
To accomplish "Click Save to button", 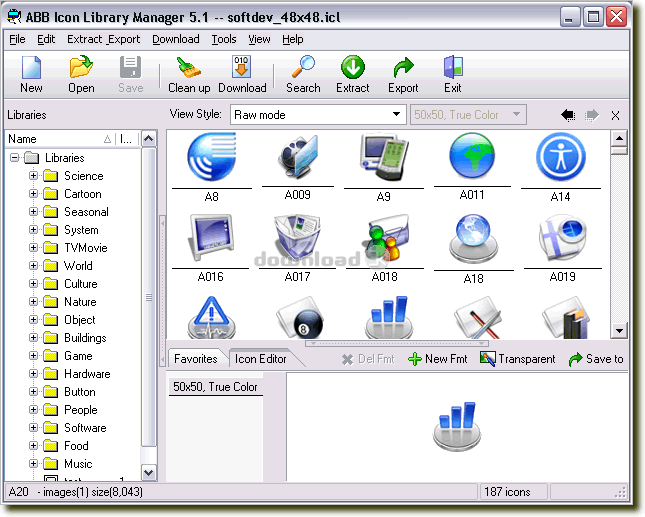I will (x=596, y=359).
